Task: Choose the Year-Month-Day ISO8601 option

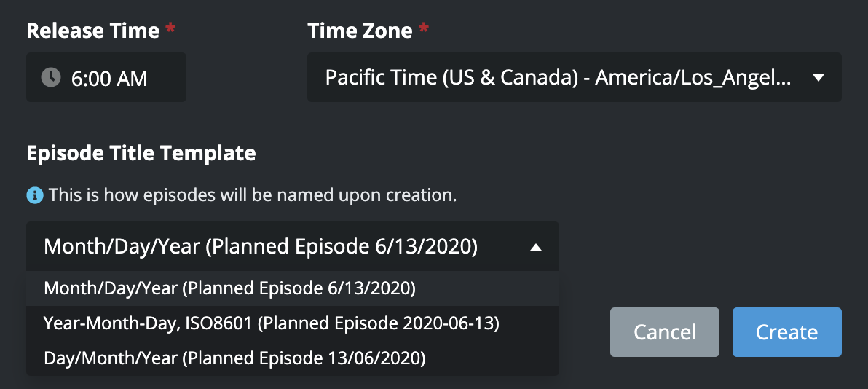Action: (x=271, y=323)
